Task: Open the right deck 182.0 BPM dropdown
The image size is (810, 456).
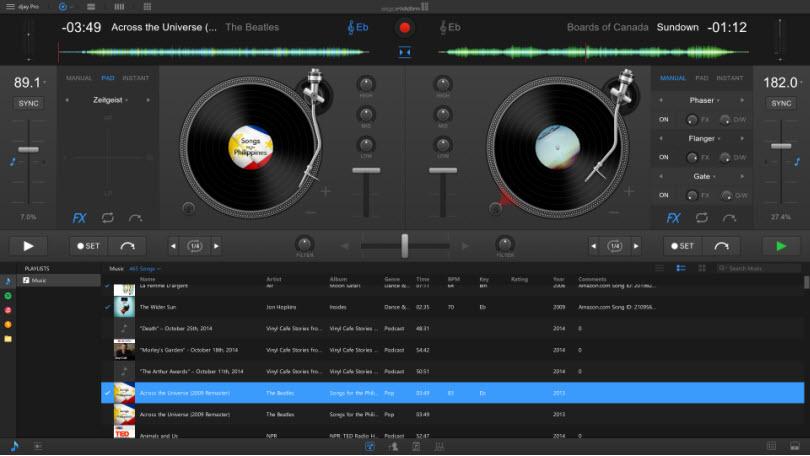Action: click(783, 83)
